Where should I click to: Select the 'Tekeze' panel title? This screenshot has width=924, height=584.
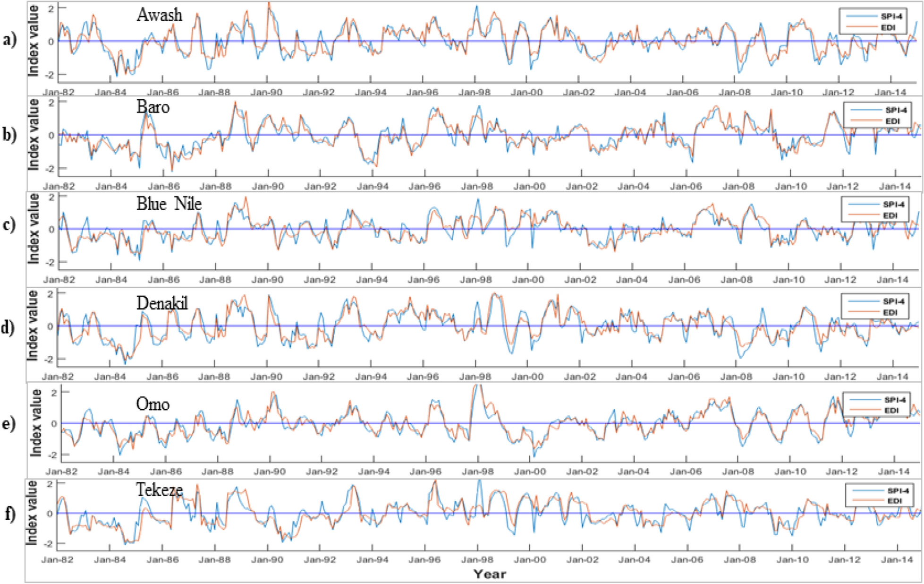coord(160,490)
